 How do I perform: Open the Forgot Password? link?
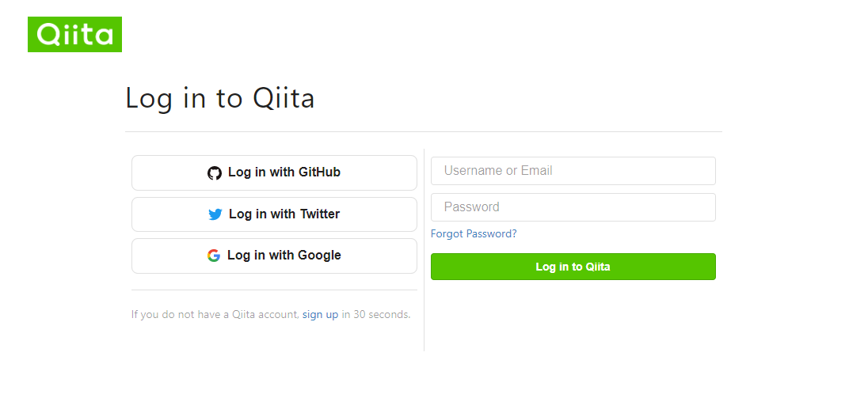[x=474, y=233]
